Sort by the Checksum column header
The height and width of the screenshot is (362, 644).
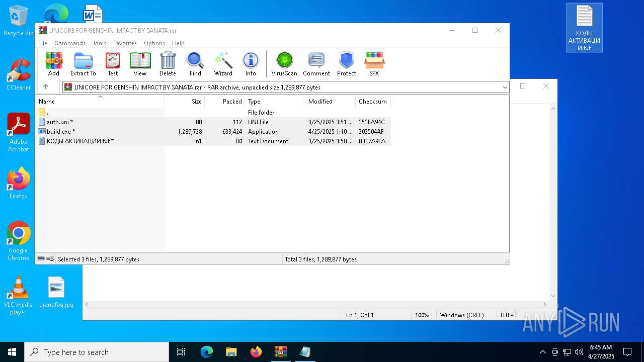pos(373,102)
